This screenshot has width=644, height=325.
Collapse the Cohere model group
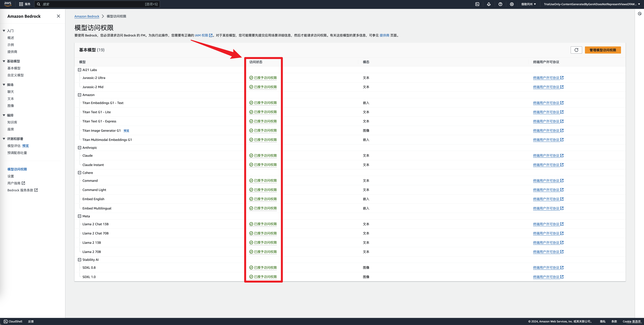79,173
